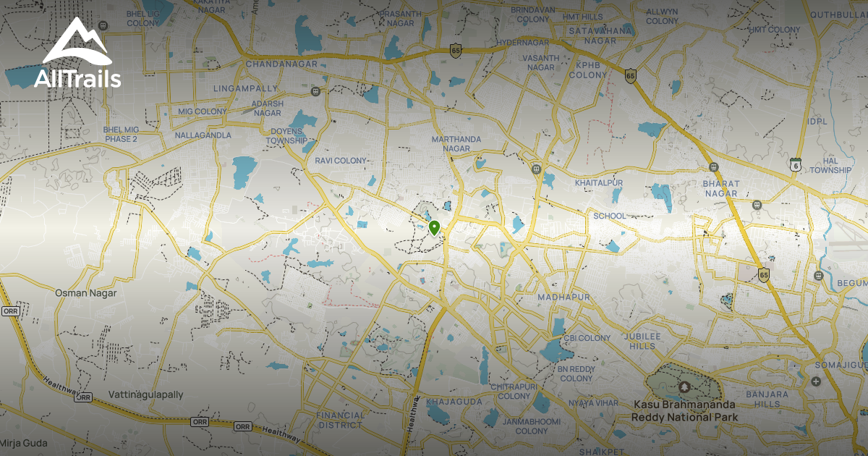Choose the KHAJAGUDA place label
Image resolution: width=868 pixels, height=456 pixels.
tap(455, 401)
